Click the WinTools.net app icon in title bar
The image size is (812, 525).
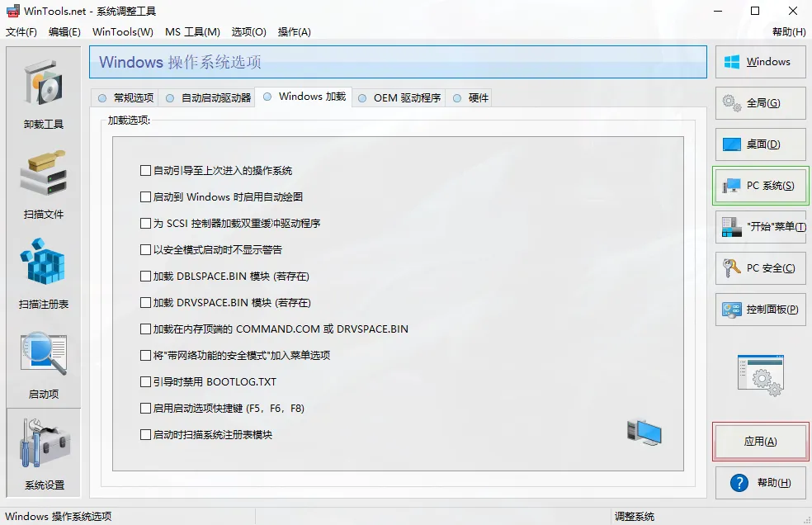coord(12,11)
